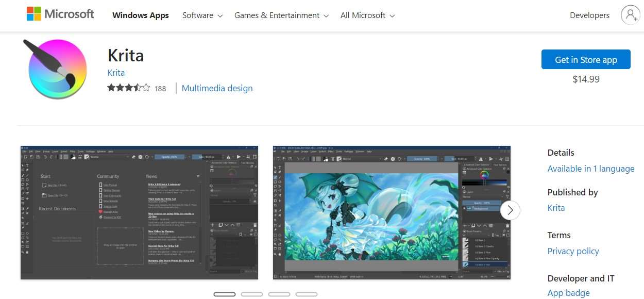Select the first carousel page indicator
The height and width of the screenshot is (299, 644).
pos(225,294)
